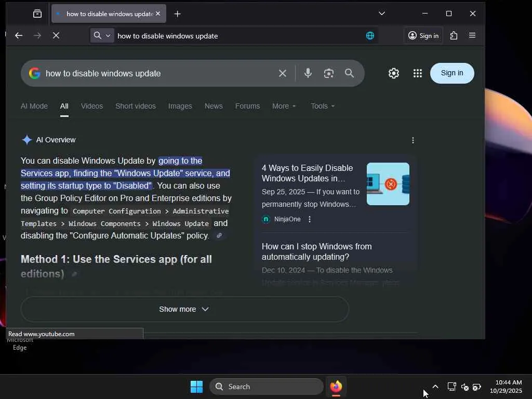
Task: Open AI Overview three-dot options
Action: pyautogui.click(x=413, y=140)
